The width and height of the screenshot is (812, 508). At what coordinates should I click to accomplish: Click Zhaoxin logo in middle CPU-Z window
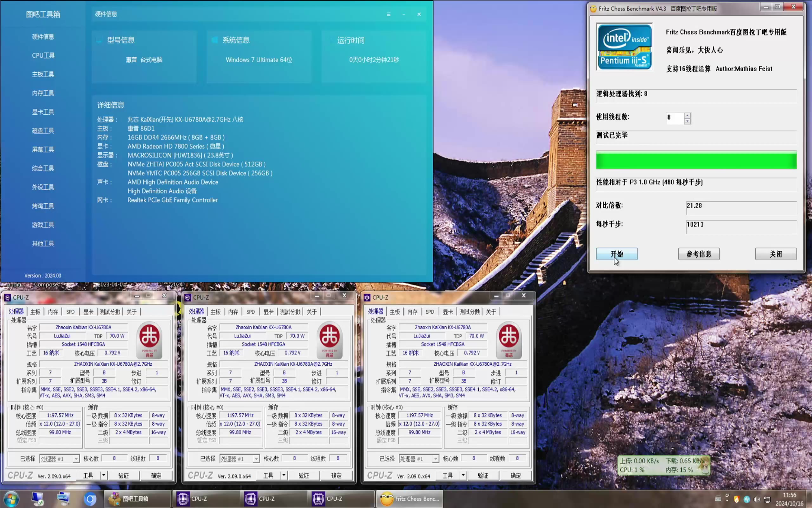tap(329, 340)
